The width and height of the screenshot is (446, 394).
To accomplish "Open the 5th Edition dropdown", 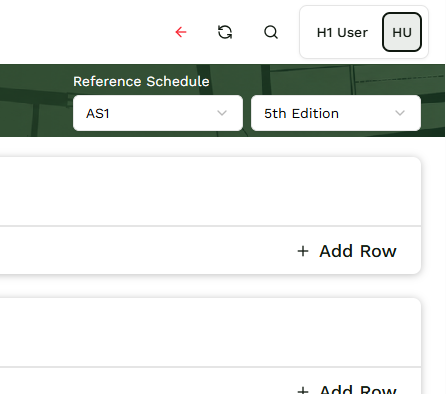I will tap(336, 113).
